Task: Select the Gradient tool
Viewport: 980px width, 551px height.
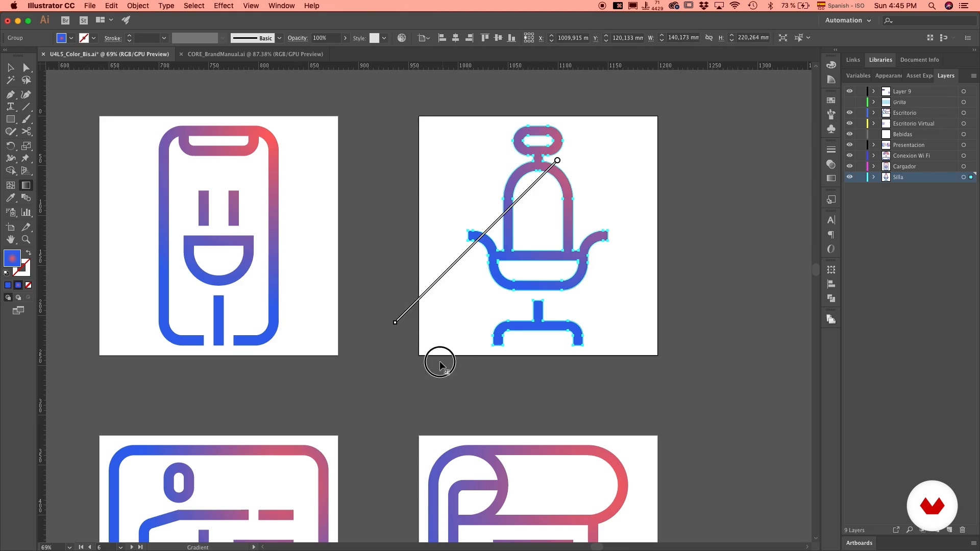Action: 26,185
